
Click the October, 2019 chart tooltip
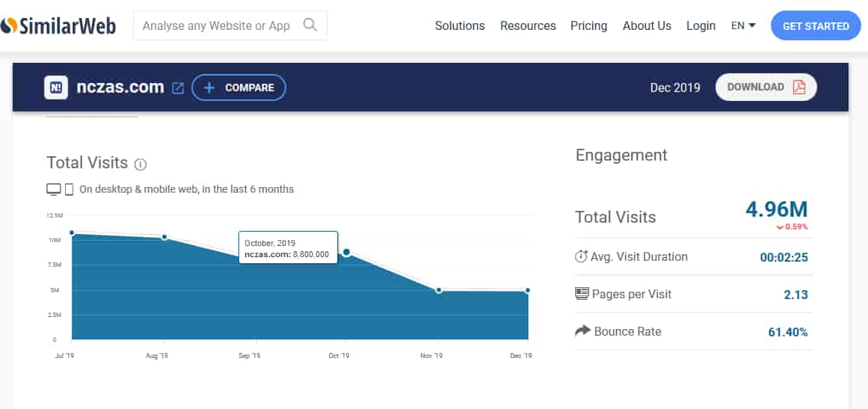point(289,247)
